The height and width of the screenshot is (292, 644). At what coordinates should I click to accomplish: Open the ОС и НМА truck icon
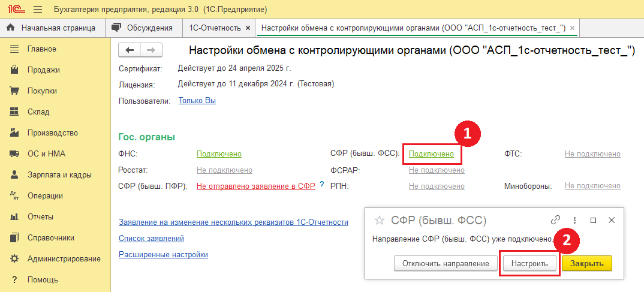click(14, 153)
